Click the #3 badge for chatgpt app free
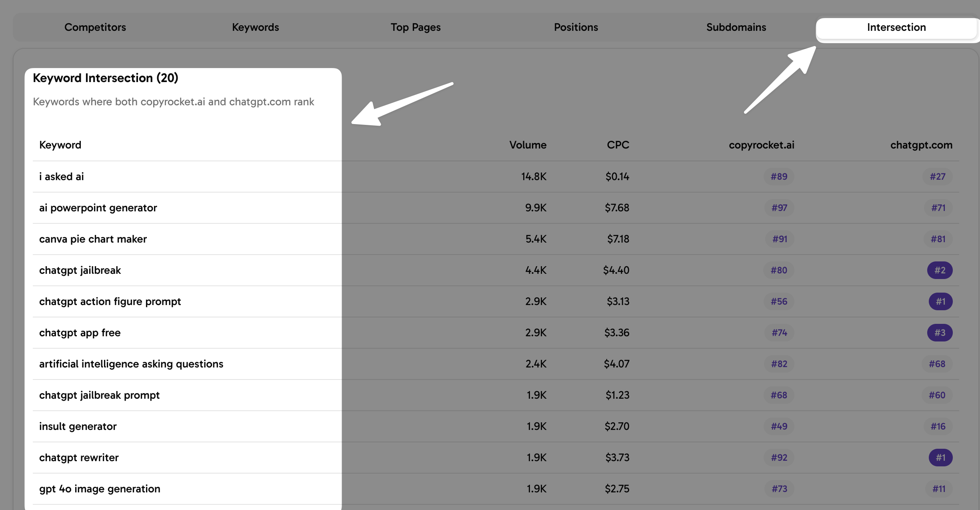The width and height of the screenshot is (980, 510). pos(940,333)
